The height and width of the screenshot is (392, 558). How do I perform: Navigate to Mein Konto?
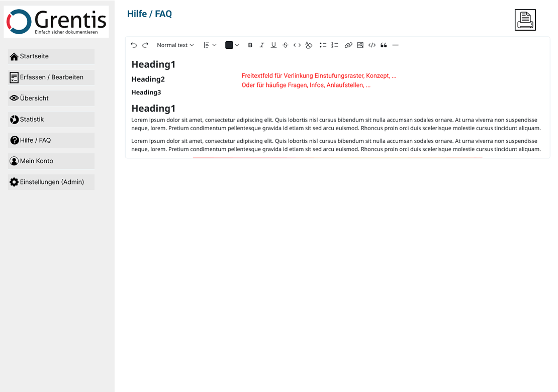click(x=51, y=161)
